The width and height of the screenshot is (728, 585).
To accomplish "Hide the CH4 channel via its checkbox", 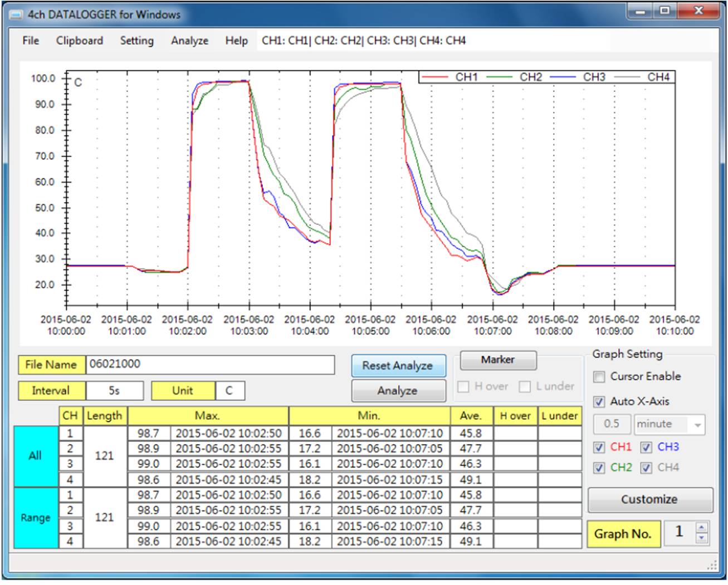I will click(646, 468).
